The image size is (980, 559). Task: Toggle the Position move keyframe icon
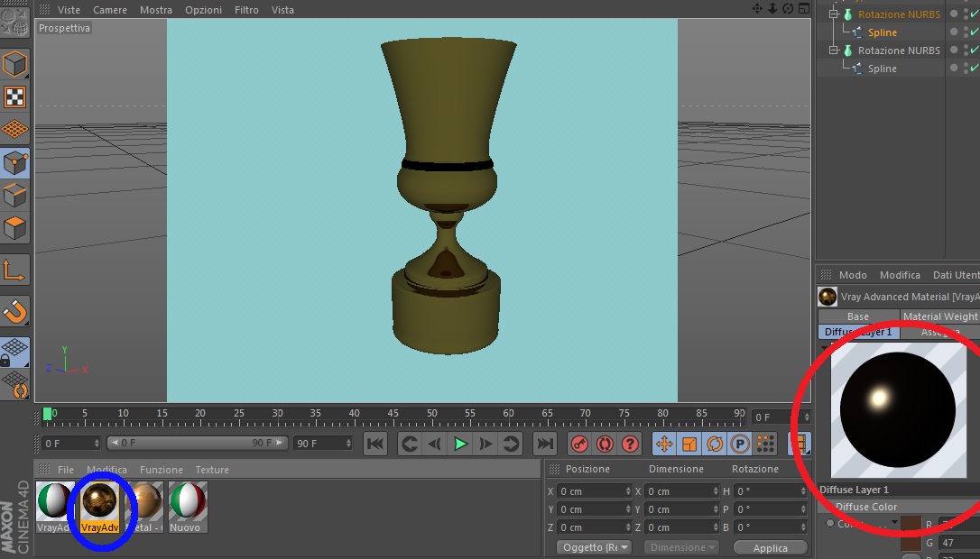[x=663, y=444]
